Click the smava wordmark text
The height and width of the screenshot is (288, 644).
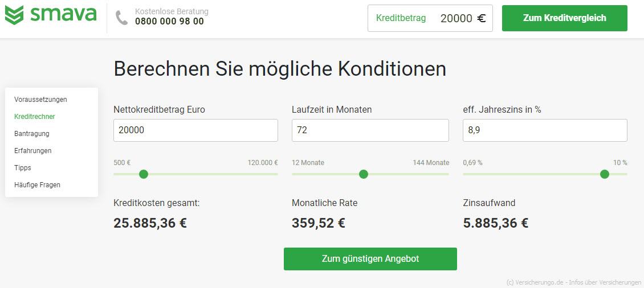(63, 14)
